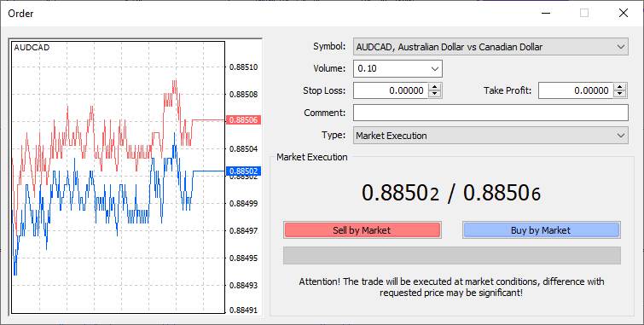Click the 0.88504 price axis label
This screenshot has height=325, width=644.
click(x=244, y=148)
